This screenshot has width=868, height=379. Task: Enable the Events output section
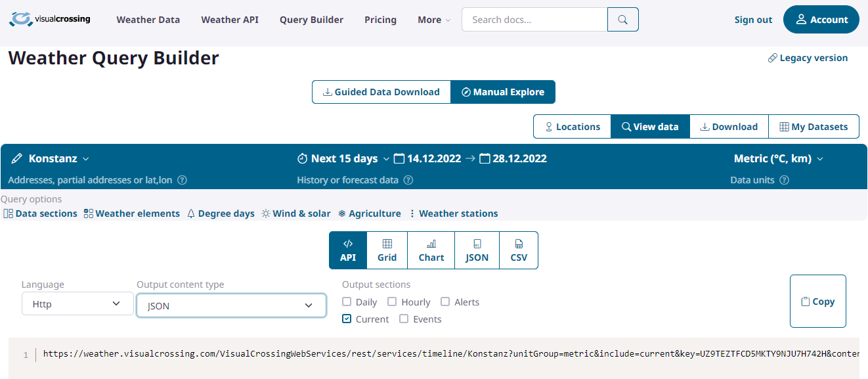pyautogui.click(x=404, y=319)
